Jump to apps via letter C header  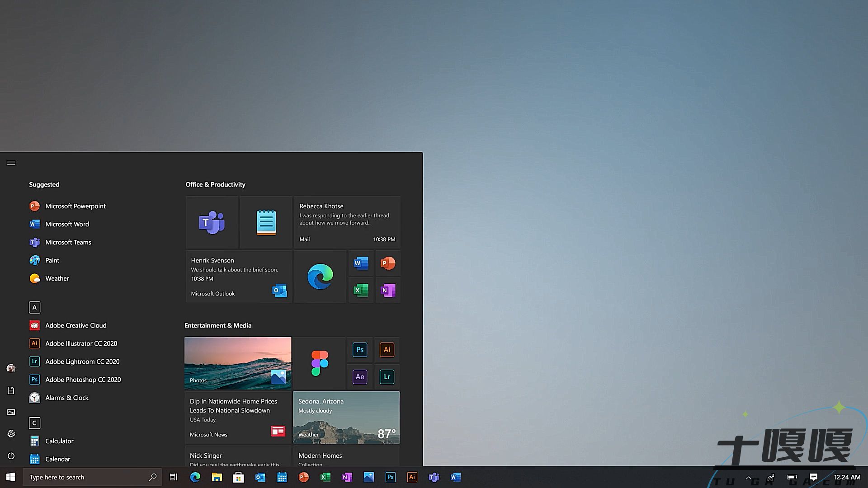34,423
